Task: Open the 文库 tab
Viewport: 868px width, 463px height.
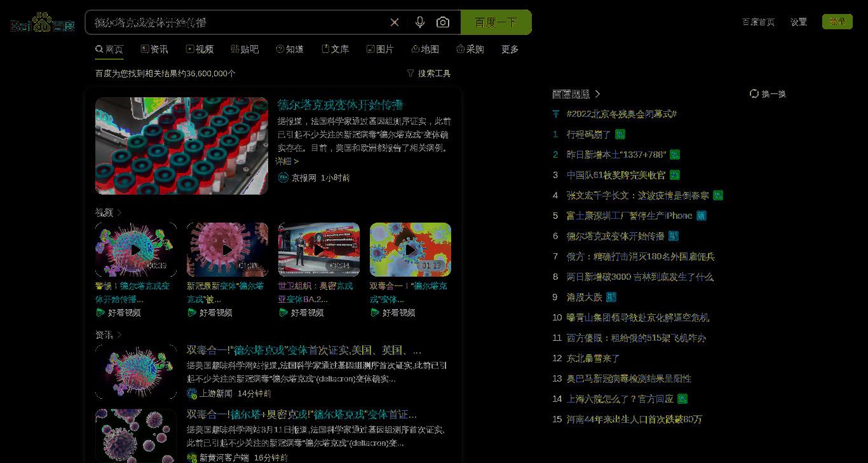Action: pyautogui.click(x=335, y=49)
